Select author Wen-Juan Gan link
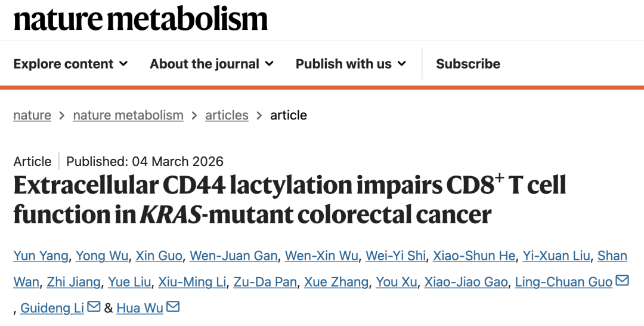Image resolution: width=644 pixels, height=326 pixels. click(234, 256)
